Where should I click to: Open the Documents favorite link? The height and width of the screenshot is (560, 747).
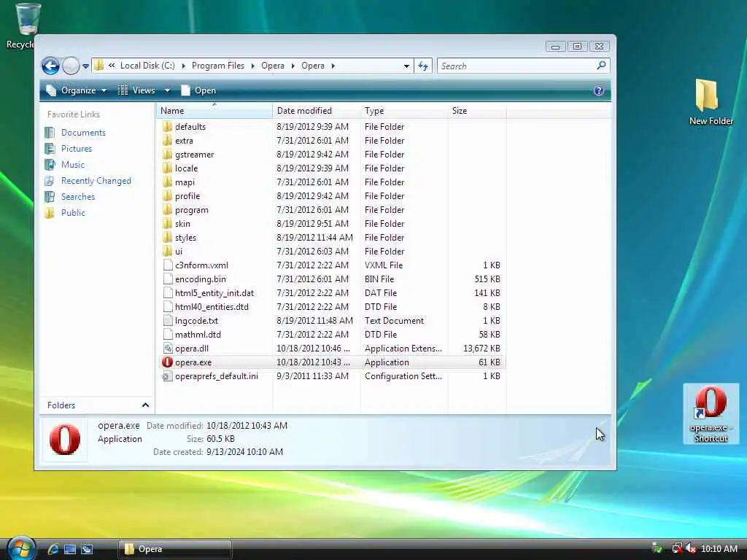click(x=83, y=133)
